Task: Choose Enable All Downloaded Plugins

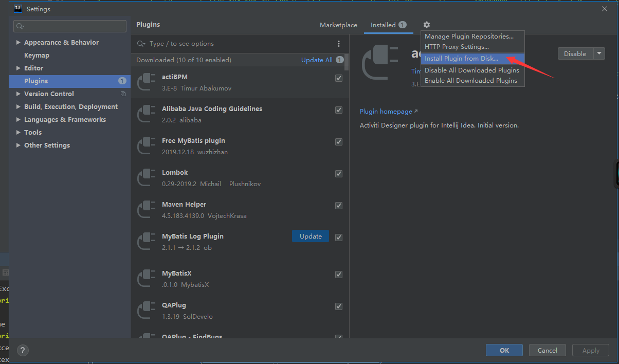Action: [472, 81]
